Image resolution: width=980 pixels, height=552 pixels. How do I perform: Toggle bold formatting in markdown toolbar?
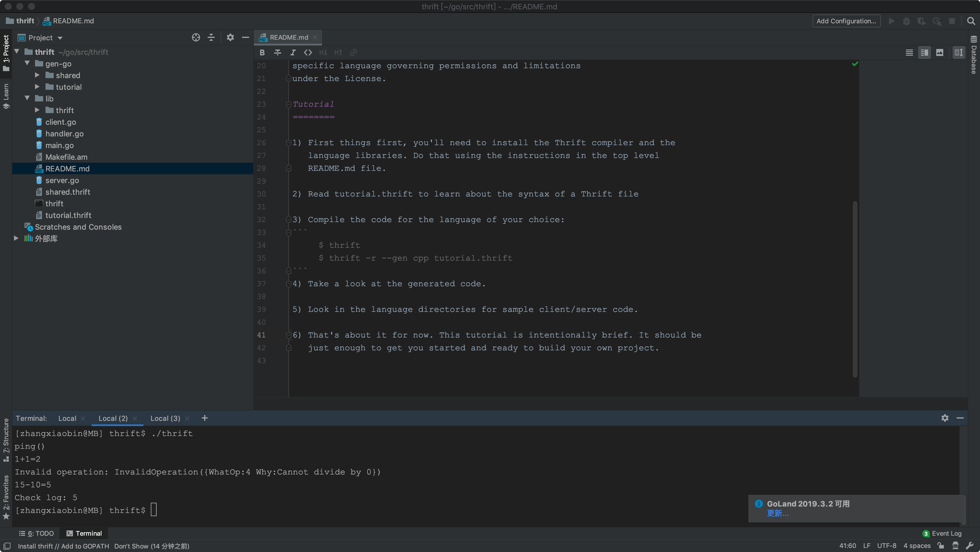(262, 52)
